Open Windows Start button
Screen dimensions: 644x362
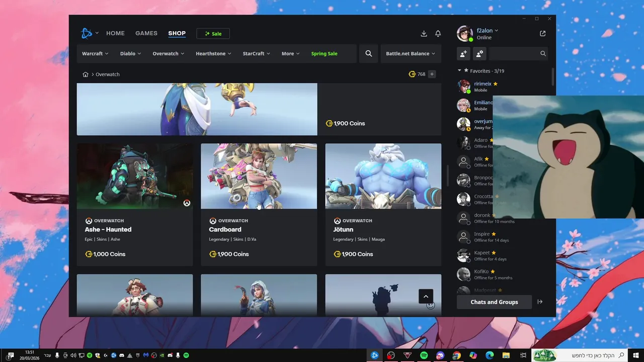(637, 355)
